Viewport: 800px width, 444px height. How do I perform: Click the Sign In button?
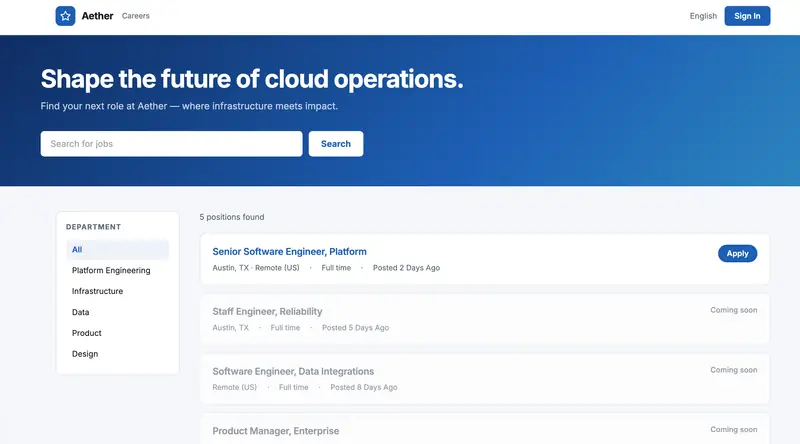(x=747, y=16)
